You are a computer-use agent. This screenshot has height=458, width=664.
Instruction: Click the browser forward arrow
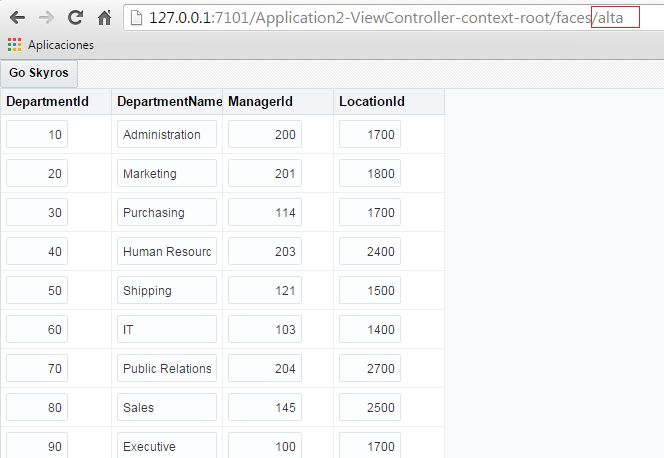(46, 17)
